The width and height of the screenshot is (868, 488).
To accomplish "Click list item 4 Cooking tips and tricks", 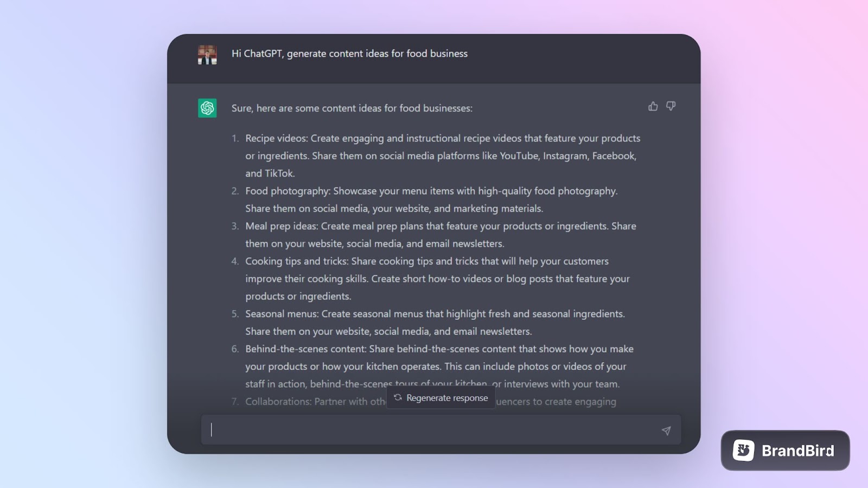I will coord(431,279).
